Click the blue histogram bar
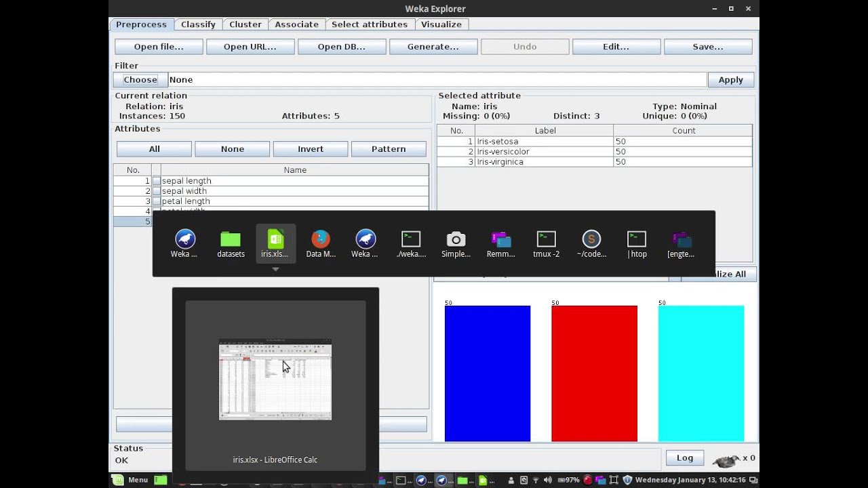The image size is (868, 488). click(488, 373)
